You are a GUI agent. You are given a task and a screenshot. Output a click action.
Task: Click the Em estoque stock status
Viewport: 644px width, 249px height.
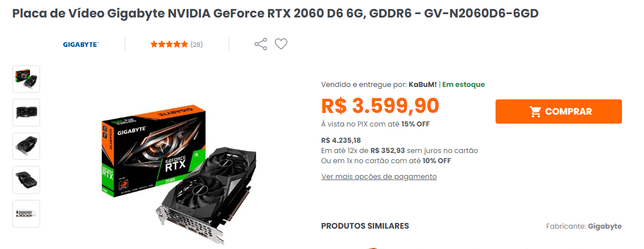coord(463,85)
